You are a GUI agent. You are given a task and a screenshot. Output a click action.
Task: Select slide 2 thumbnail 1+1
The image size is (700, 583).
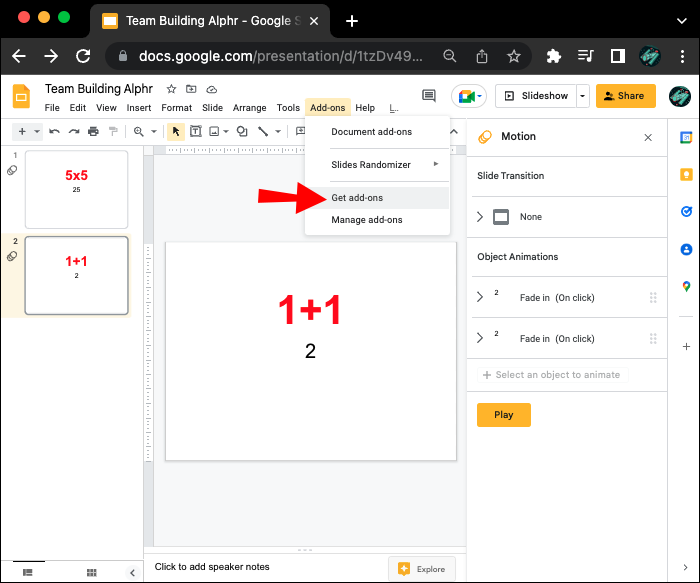click(x=76, y=275)
